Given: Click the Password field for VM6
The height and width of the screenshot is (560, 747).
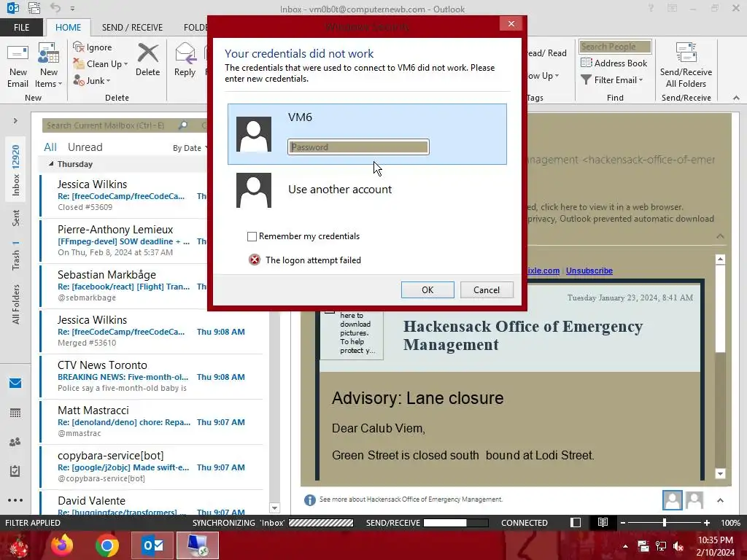Looking at the screenshot, I should click(358, 147).
